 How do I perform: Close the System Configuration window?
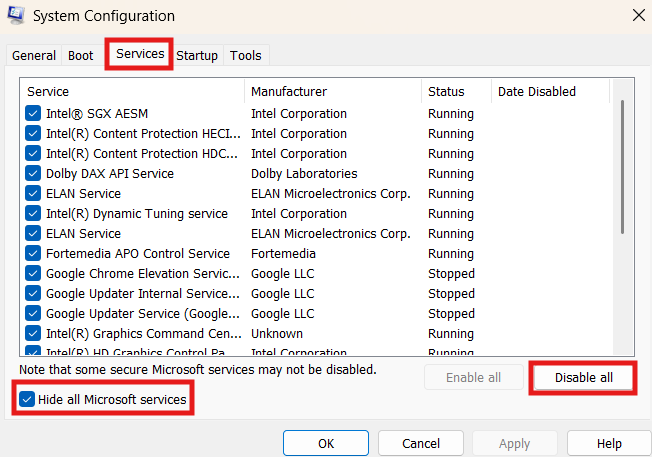pyautogui.click(x=638, y=15)
